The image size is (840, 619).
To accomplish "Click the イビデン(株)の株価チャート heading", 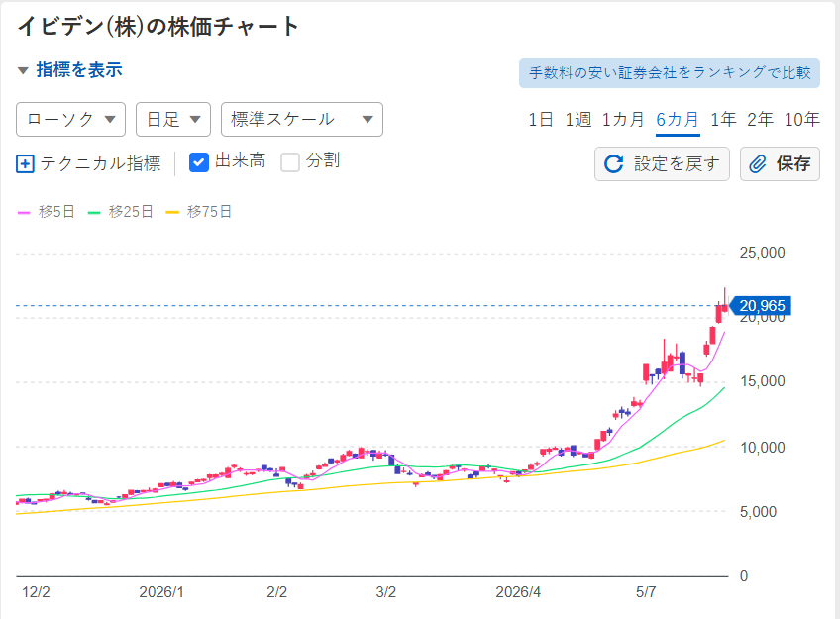I will point(158,26).
